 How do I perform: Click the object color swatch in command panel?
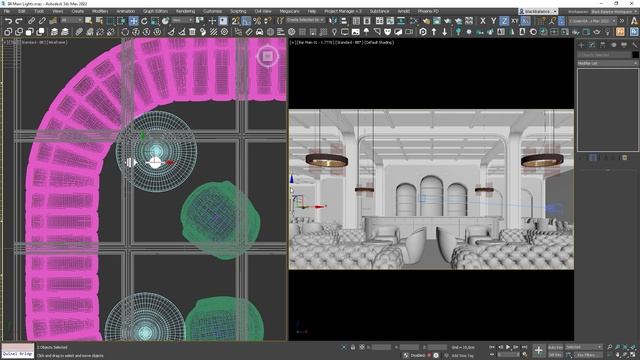pos(635,55)
